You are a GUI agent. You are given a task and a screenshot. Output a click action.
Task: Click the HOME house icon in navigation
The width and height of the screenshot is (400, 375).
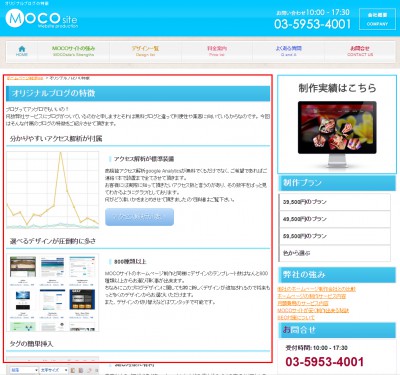pyautogui.click(x=22, y=51)
